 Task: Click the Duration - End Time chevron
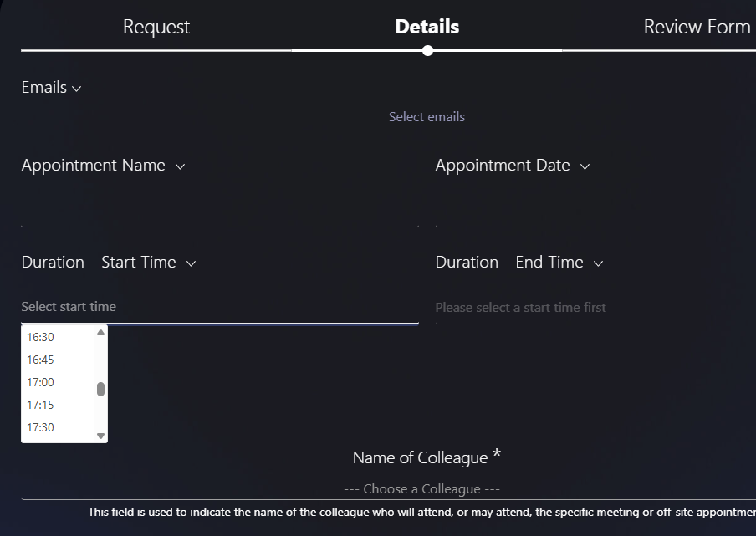click(x=598, y=263)
